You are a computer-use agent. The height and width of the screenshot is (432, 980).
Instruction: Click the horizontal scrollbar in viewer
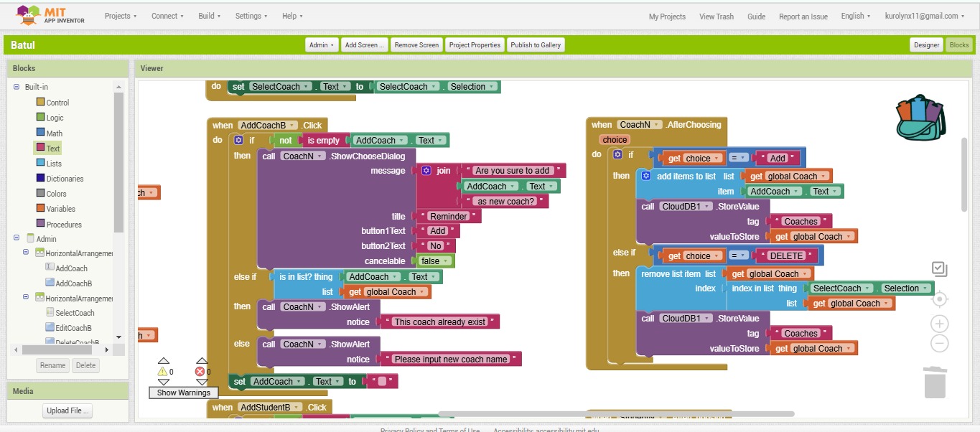click(616, 414)
